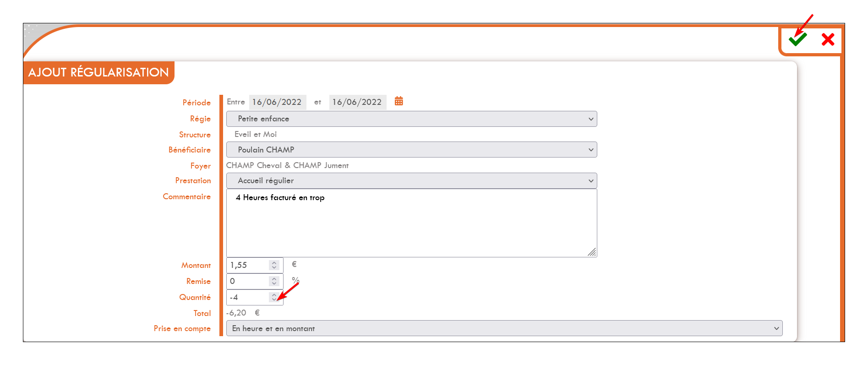Cancel using the red X icon
Image resolution: width=868 pixels, height=365 pixels.
(828, 39)
